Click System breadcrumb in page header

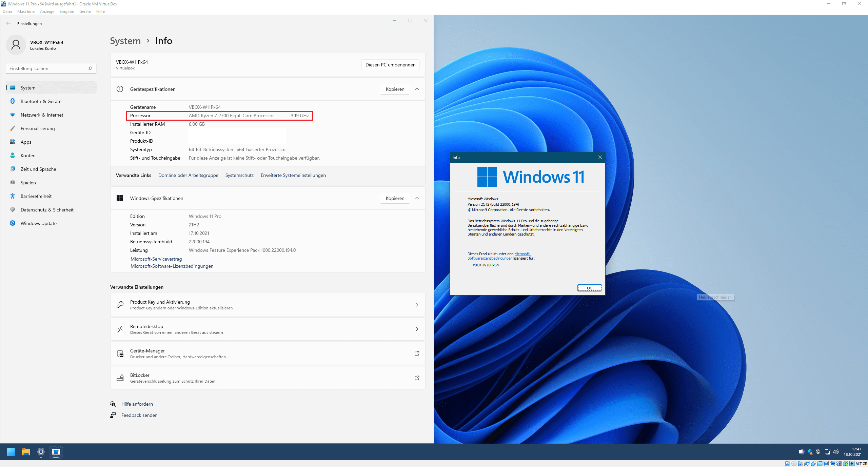coord(125,41)
